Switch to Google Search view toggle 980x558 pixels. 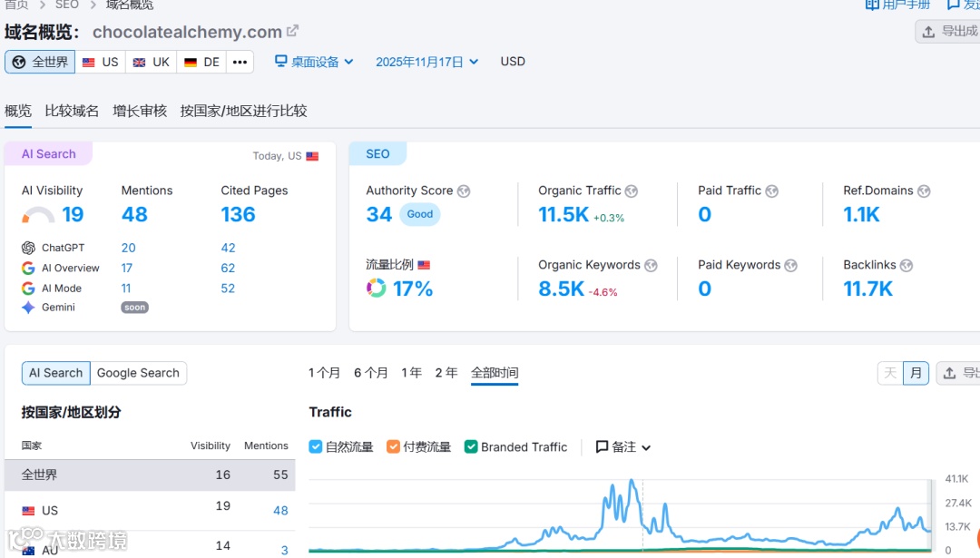click(x=138, y=373)
